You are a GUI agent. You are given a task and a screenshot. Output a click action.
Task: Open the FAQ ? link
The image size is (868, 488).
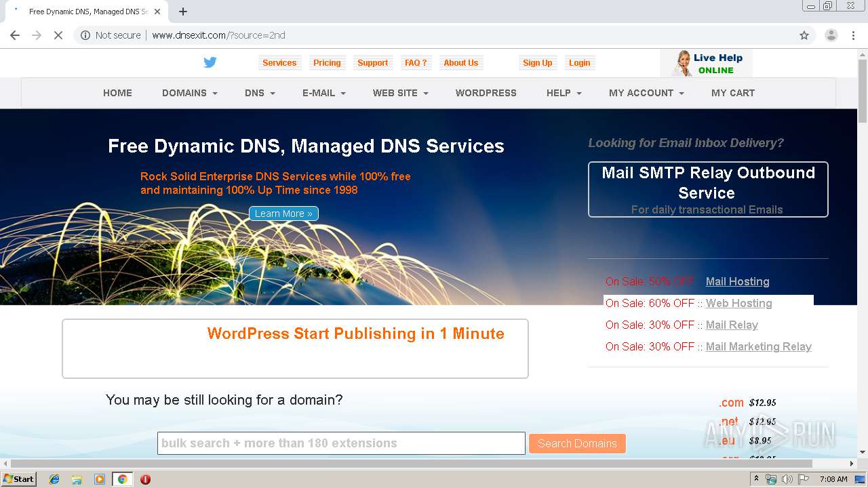pyautogui.click(x=416, y=63)
